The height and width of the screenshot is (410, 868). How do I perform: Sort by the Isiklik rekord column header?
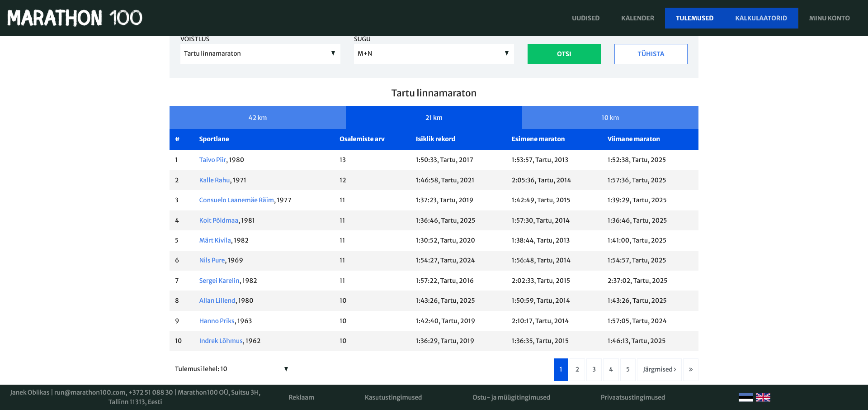435,139
